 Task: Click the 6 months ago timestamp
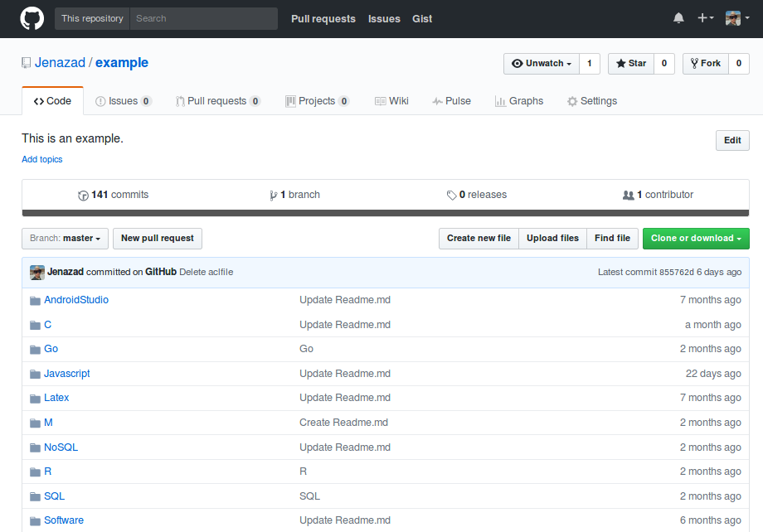click(711, 520)
